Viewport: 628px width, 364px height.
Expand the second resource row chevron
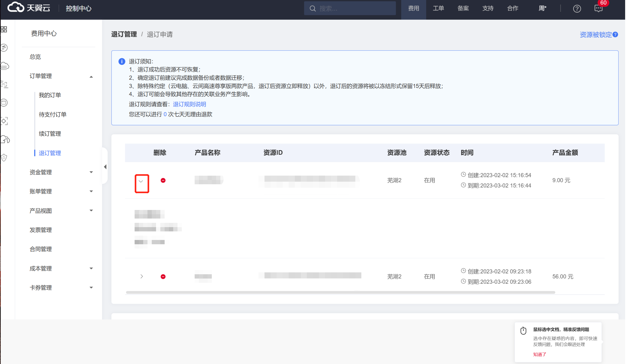click(x=142, y=277)
